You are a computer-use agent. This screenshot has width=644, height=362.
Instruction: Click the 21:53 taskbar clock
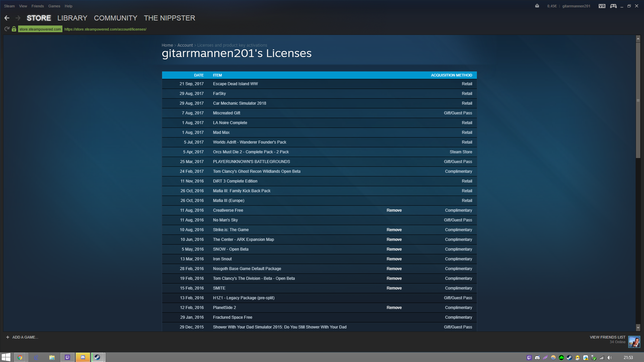coord(628,358)
